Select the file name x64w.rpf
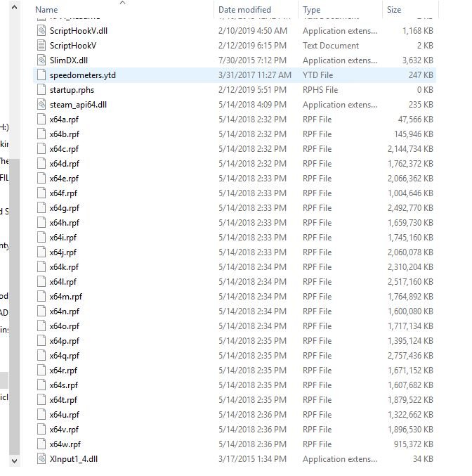Screen dimensions: 472x476 [65, 444]
